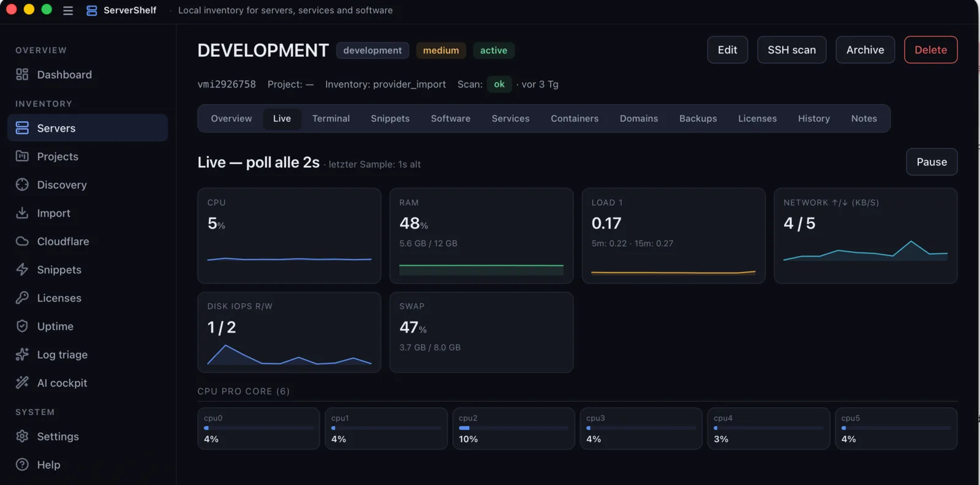The image size is (980, 485).
Task: Click the Swap usage card
Action: [481, 333]
